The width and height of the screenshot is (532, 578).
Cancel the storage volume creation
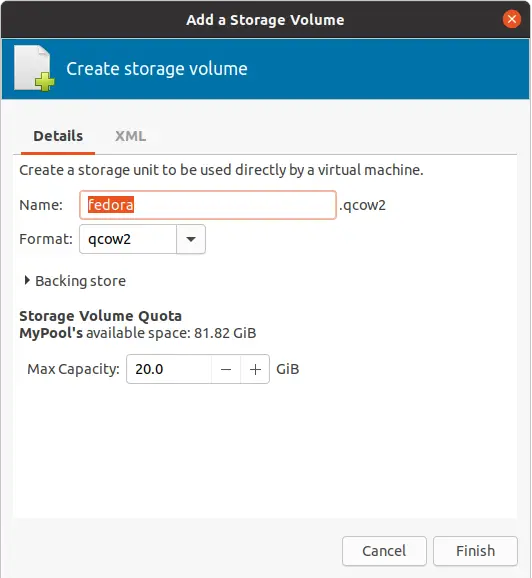click(x=384, y=551)
